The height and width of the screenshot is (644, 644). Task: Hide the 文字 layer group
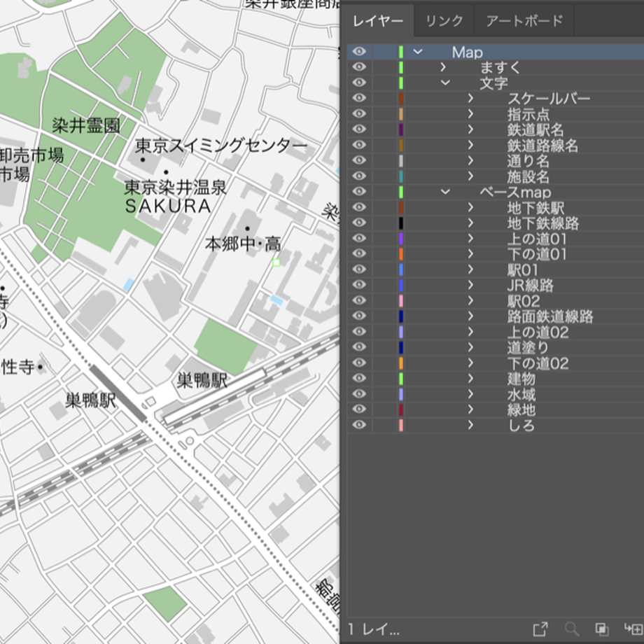tap(359, 83)
